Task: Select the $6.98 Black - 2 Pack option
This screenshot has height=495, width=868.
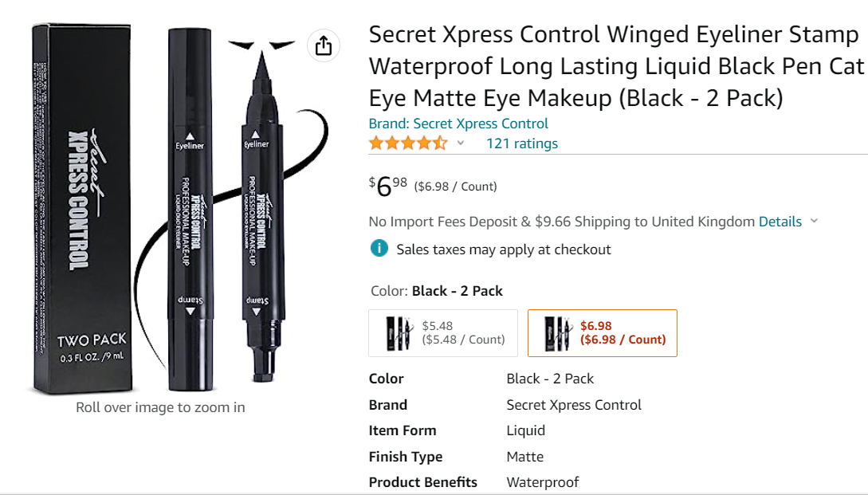Action: [603, 332]
